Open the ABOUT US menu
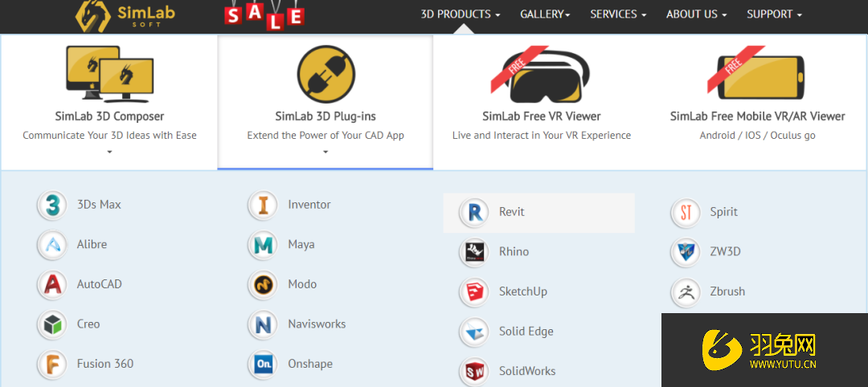The height and width of the screenshot is (387, 868). (696, 14)
